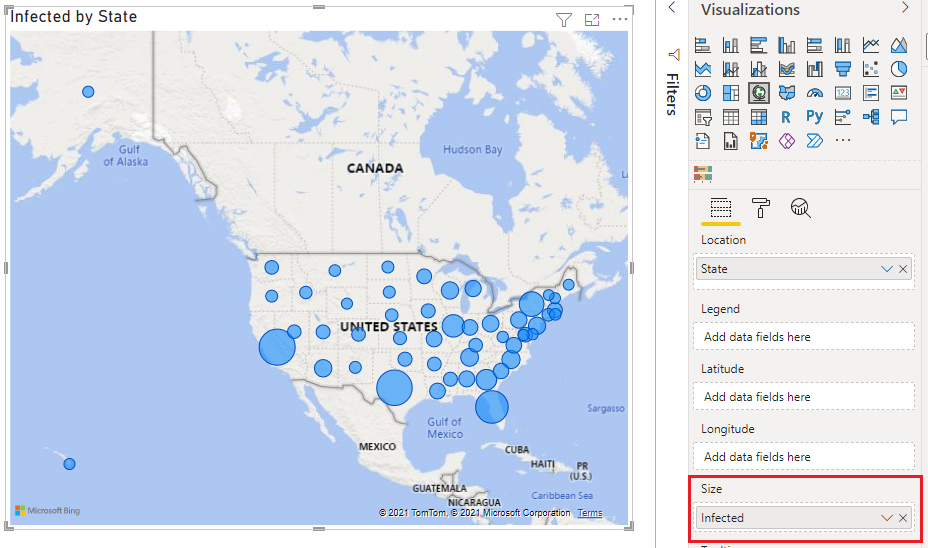The height and width of the screenshot is (548, 928).
Task: Select the Power Apps visual
Action: pyautogui.click(x=787, y=141)
